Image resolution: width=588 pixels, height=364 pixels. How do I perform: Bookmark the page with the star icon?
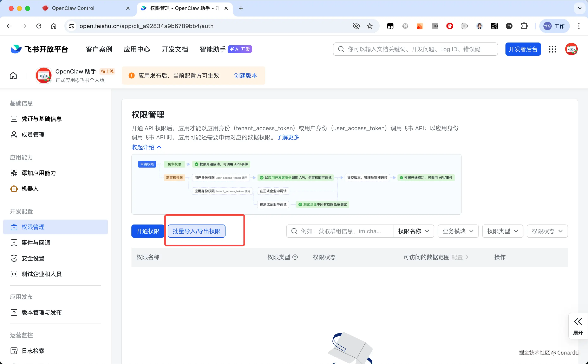pos(370,26)
